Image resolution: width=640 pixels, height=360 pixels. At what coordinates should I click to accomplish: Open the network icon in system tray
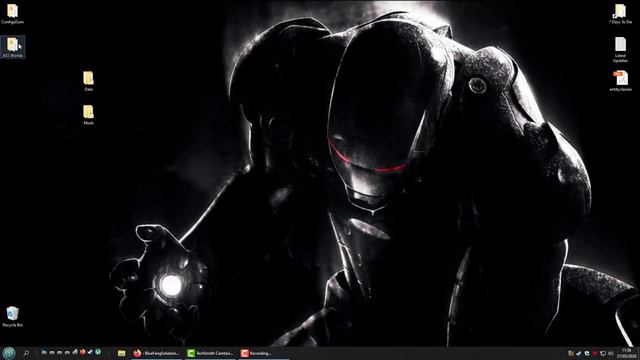pos(603,353)
